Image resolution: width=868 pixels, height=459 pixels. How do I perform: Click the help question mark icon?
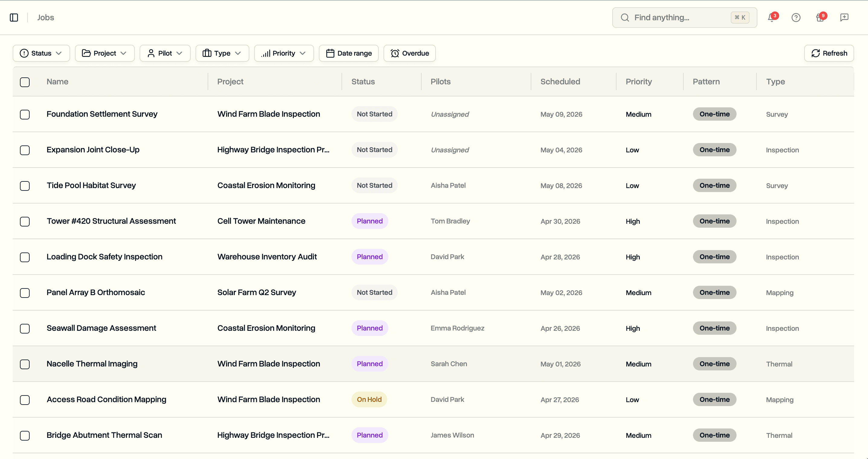click(x=795, y=18)
